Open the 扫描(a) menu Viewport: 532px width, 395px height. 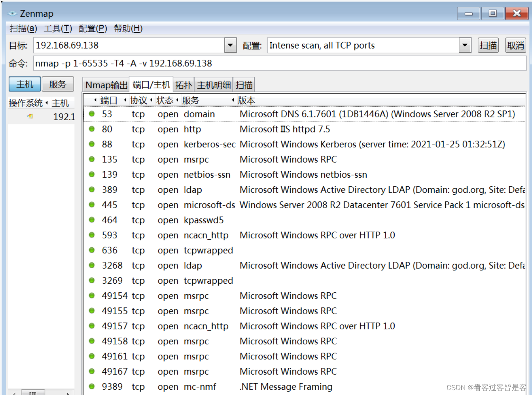23,28
